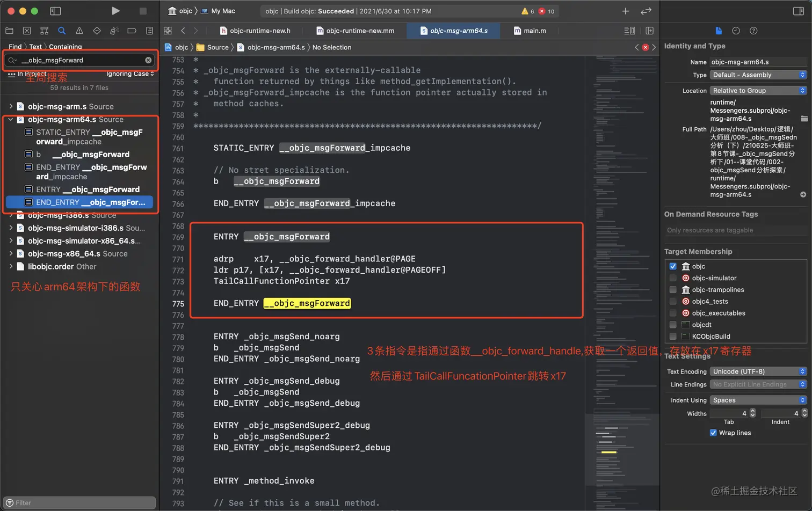Open the errors indicator showing 10 issues
This screenshot has width=812, height=511.
tap(547, 11)
